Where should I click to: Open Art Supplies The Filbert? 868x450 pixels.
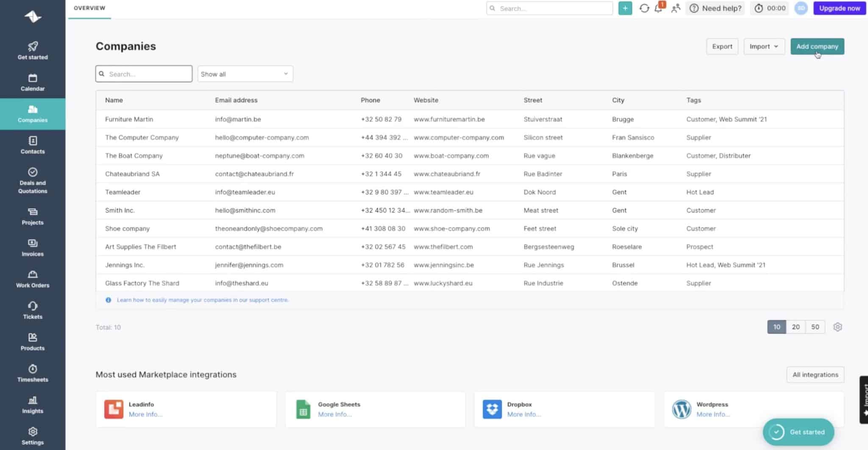[x=470, y=247]
